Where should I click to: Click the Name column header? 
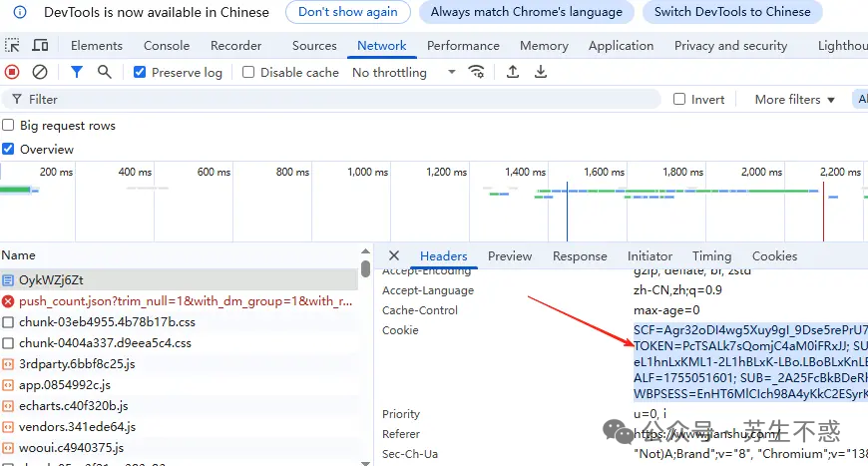tap(18, 255)
